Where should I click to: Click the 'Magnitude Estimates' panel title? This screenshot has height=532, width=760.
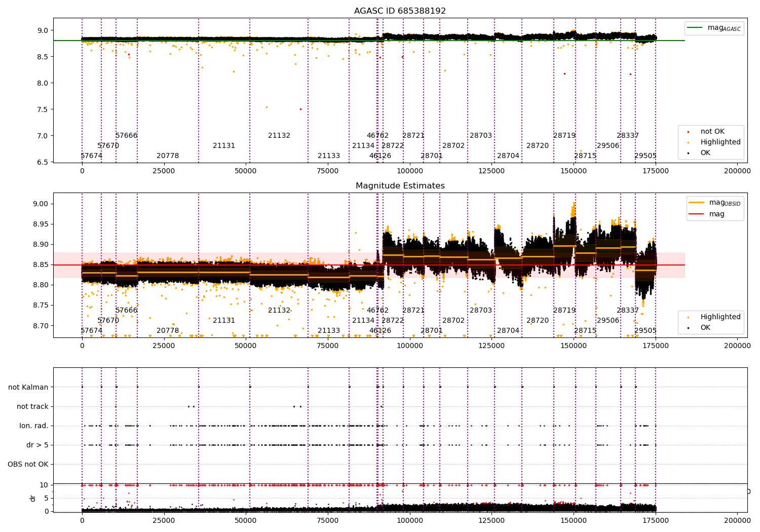[400, 186]
